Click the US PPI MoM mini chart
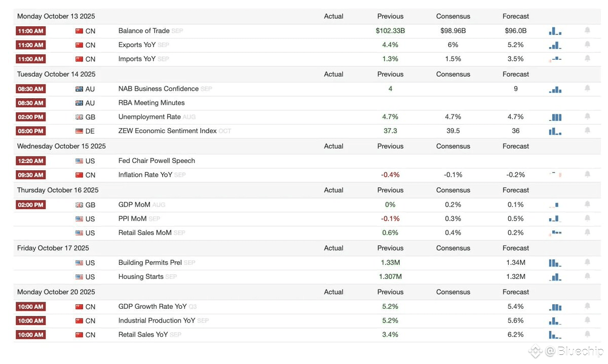 pos(555,219)
